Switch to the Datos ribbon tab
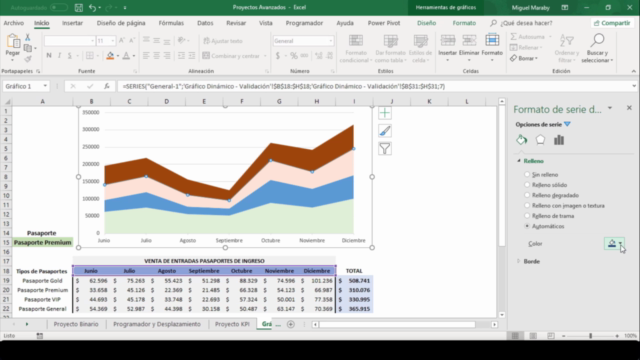The image size is (640, 360). coord(205,23)
